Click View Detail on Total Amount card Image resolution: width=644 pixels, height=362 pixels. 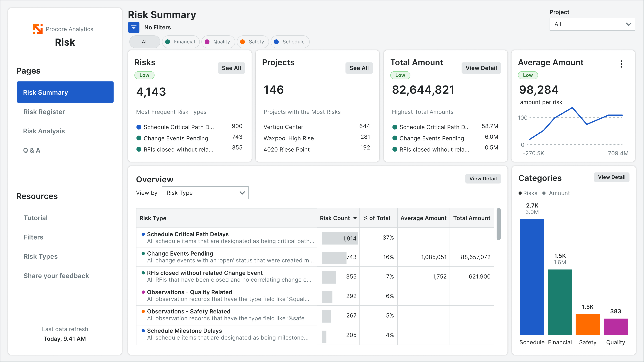pyautogui.click(x=481, y=68)
